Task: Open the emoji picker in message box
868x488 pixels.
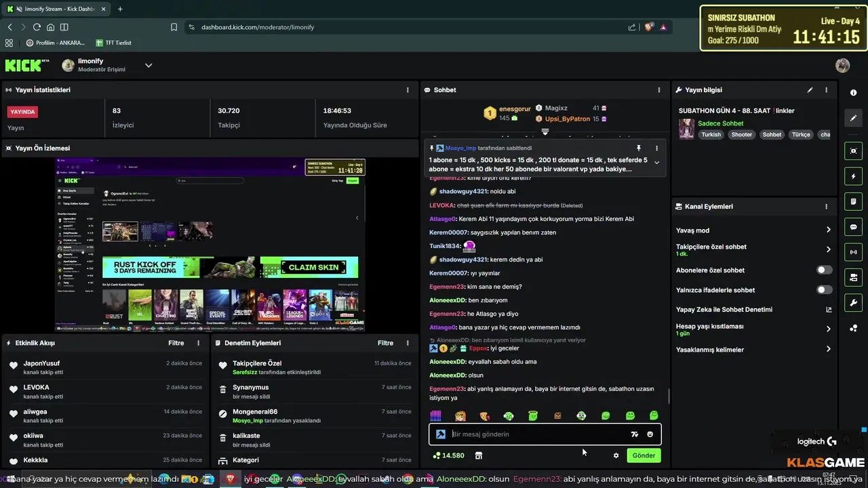Action: (650, 434)
